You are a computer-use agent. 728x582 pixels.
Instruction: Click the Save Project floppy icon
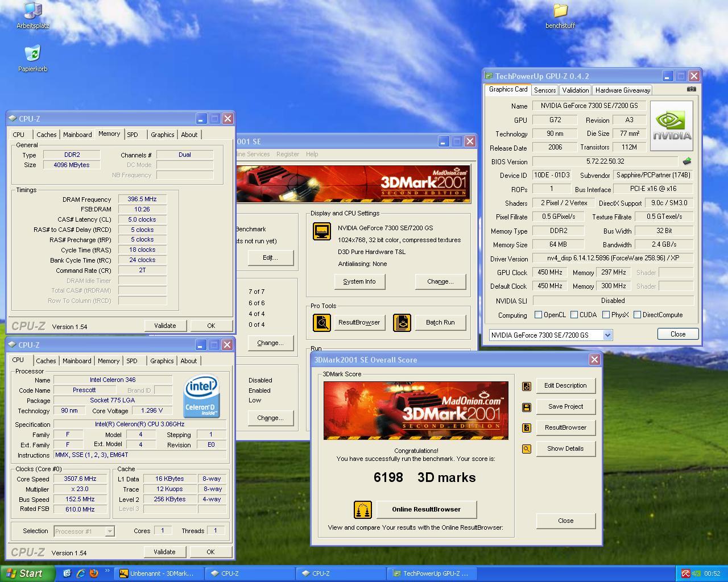click(527, 408)
